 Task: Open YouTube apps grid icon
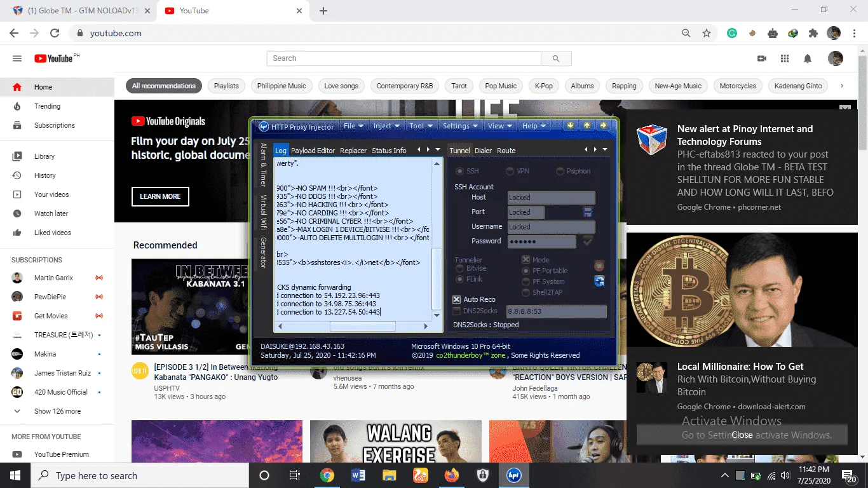point(785,58)
